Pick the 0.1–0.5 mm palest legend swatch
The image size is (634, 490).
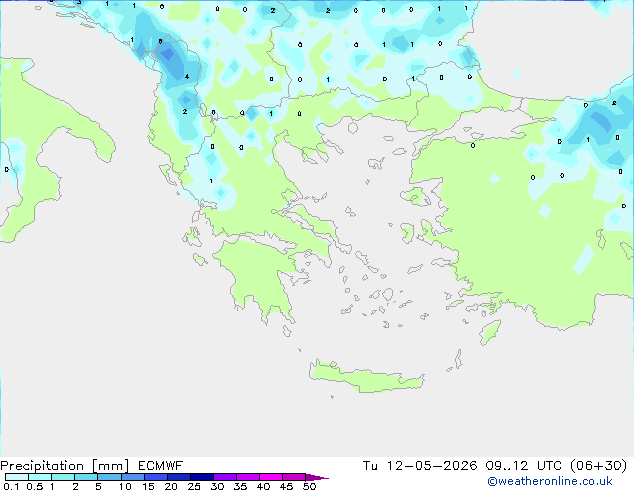17,477
